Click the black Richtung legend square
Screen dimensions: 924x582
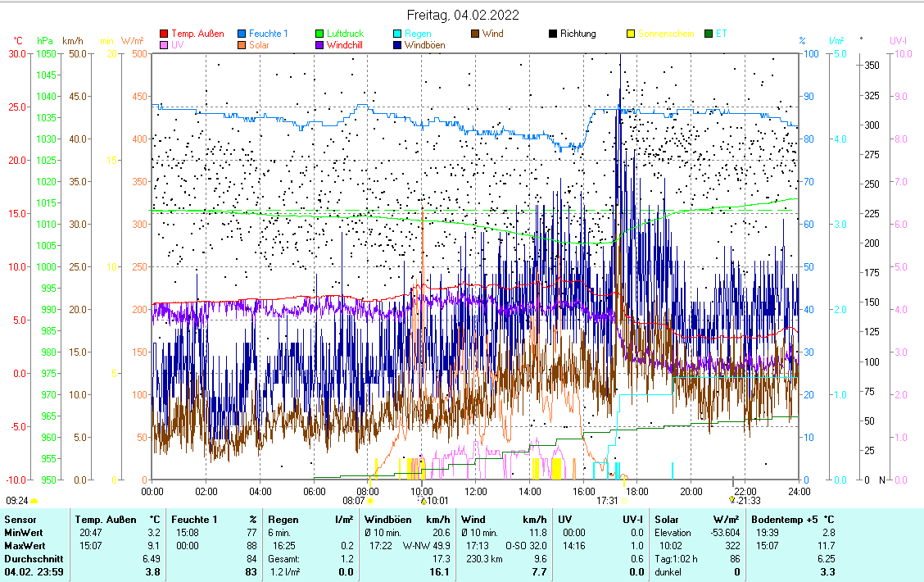[x=553, y=34]
